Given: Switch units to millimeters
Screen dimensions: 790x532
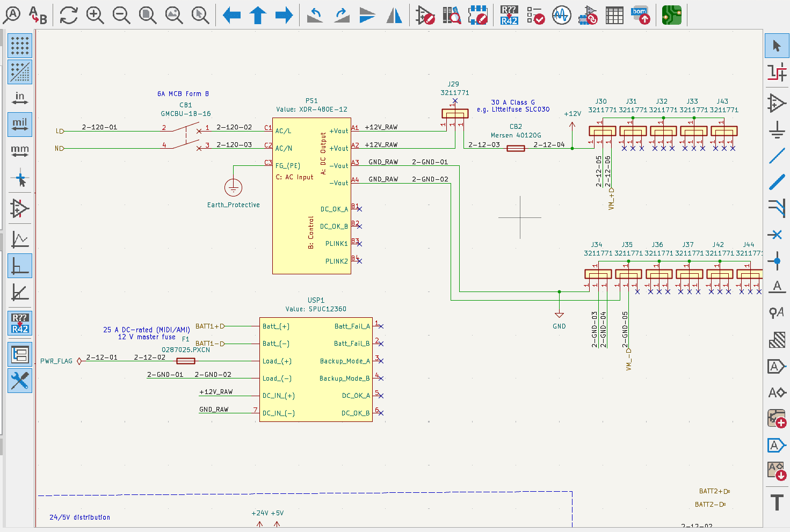Looking at the screenshot, I should (x=20, y=151).
